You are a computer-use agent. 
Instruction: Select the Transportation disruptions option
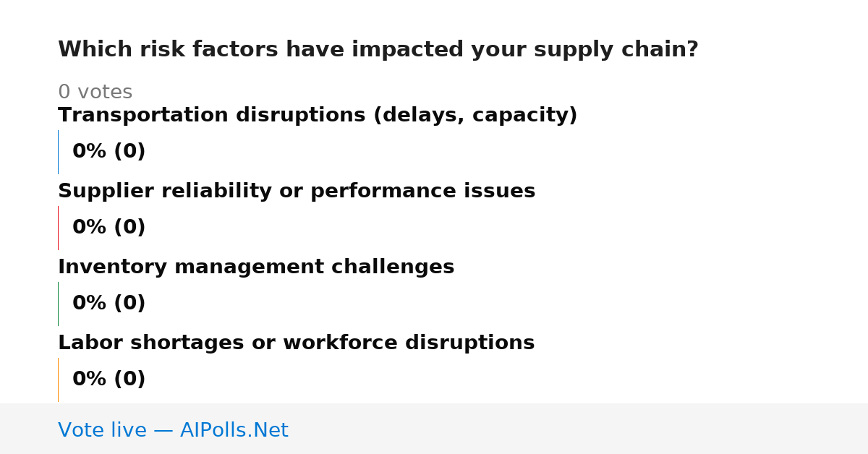tap(318, 116)
